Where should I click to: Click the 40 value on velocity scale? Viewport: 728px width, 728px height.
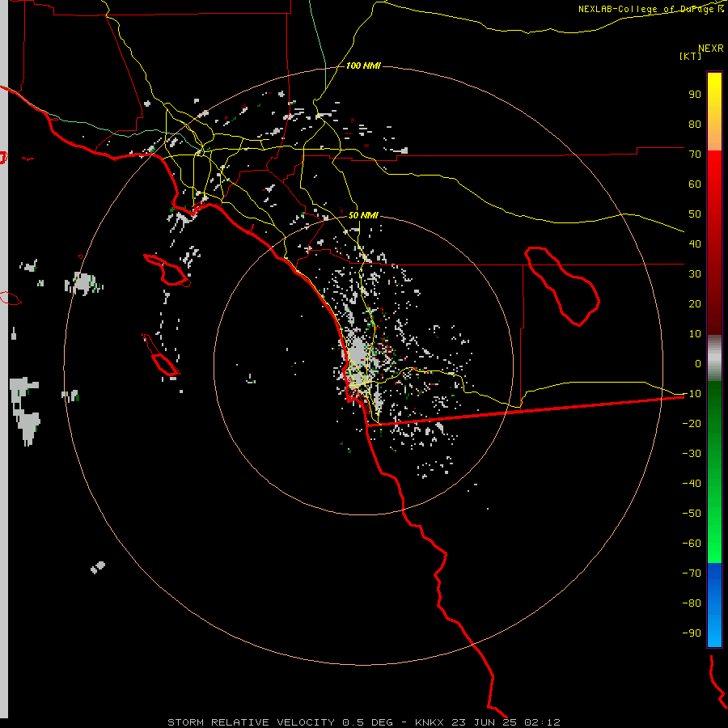tap(695, 244)
